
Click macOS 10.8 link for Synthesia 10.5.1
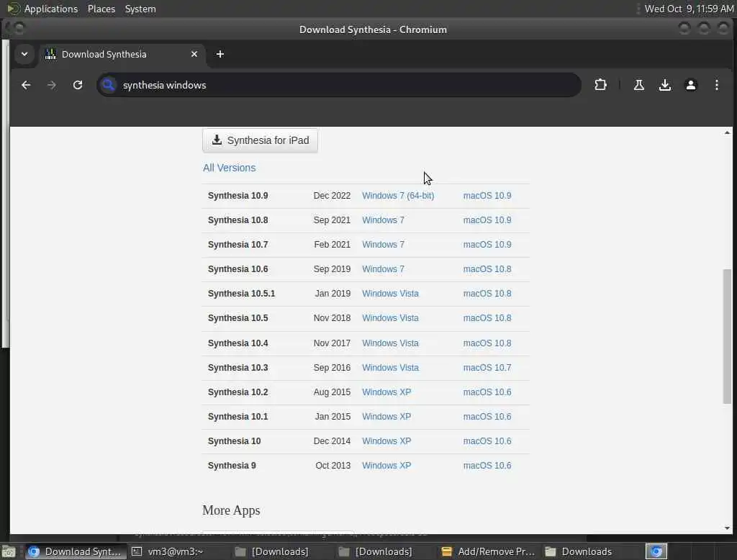coord(487,294)
